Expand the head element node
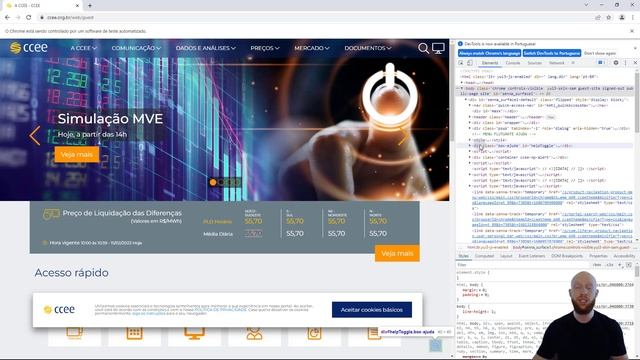 [462, 82]
